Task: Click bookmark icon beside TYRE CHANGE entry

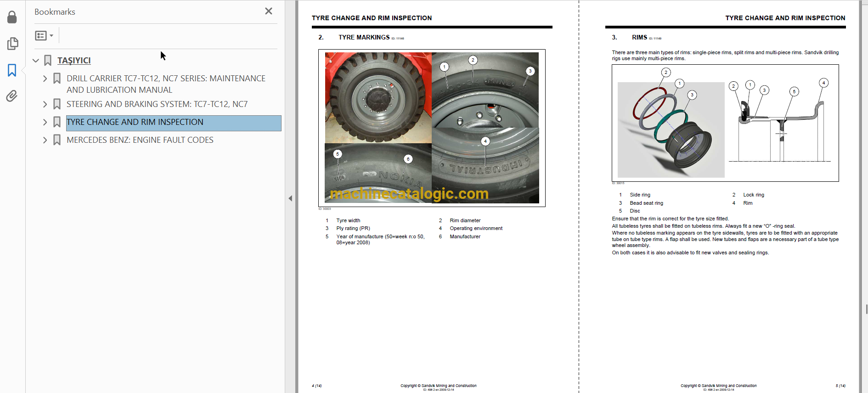Action: 57,122
